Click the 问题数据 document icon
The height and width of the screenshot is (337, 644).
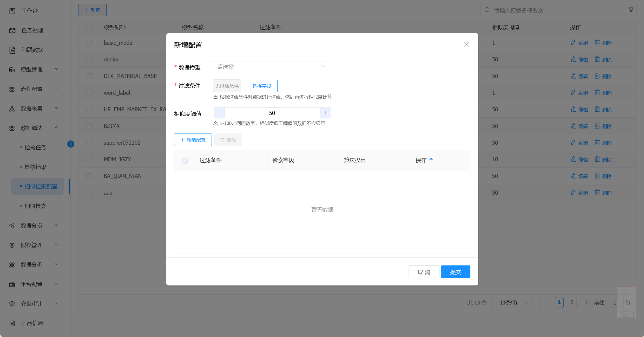click(12, 50)
